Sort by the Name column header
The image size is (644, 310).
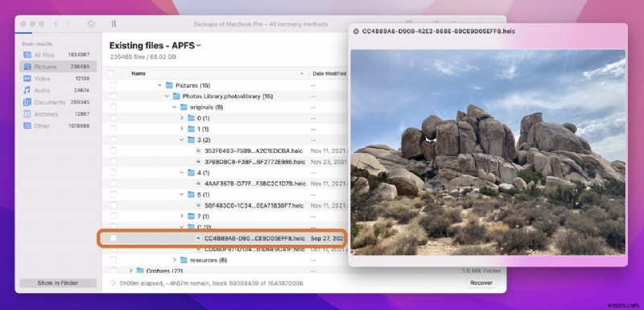tap(138, 73)
